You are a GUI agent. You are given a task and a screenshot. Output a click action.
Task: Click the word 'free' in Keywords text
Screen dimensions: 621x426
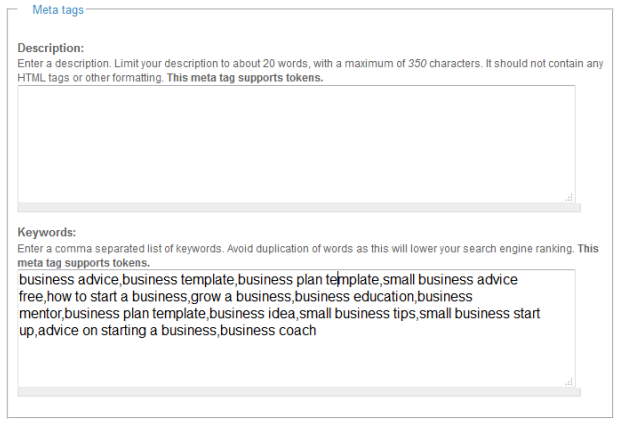31,297
